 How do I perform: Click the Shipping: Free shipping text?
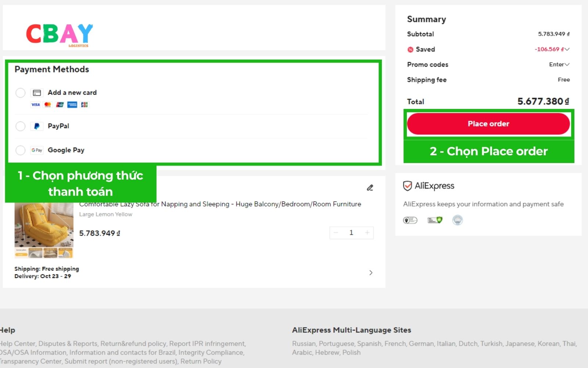pyautogui.click(x=47, y=269)
